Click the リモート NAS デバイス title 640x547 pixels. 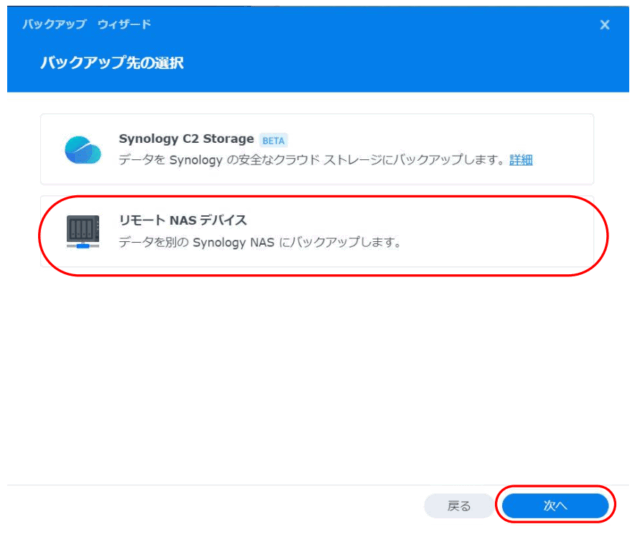pyautogui.click(x=182, y=220)
